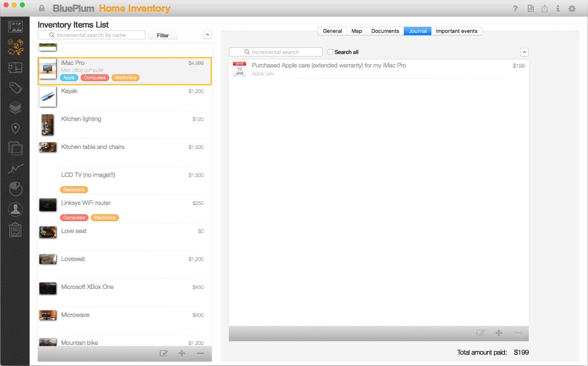Click the share export icon
Image resolution: width=588 pixels, height=366 pixels.
click(x=544, y=8)
